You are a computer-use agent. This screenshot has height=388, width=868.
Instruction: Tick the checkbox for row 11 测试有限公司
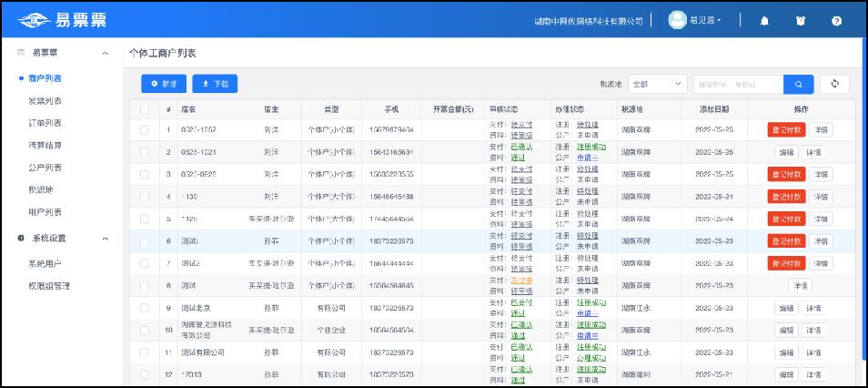pos(145,352)
